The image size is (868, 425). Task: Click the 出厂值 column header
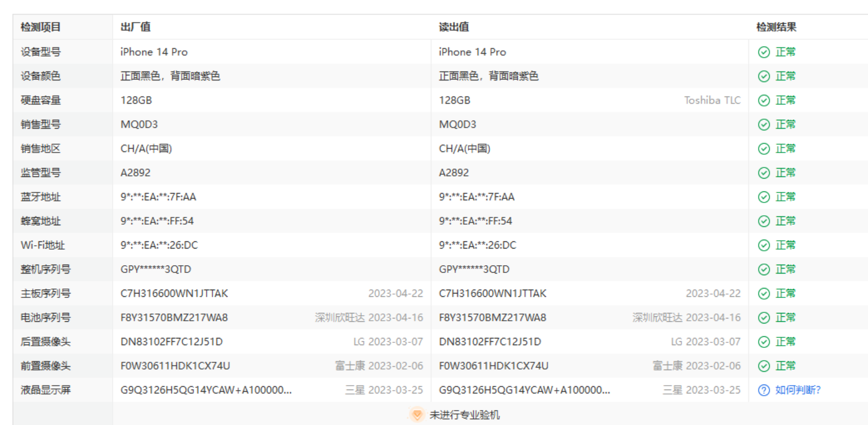click(x=135, y=27)
